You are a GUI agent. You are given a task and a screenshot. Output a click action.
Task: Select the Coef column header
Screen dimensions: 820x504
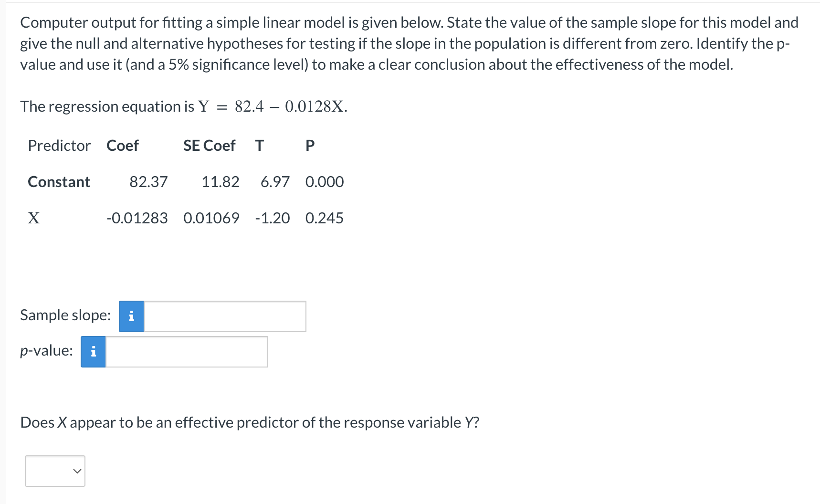click(122, 146)
